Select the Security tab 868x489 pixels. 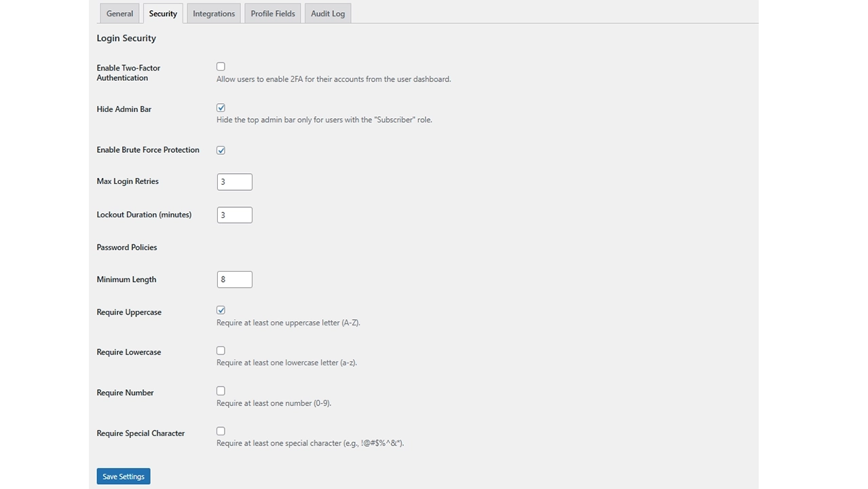coord(163,14)
